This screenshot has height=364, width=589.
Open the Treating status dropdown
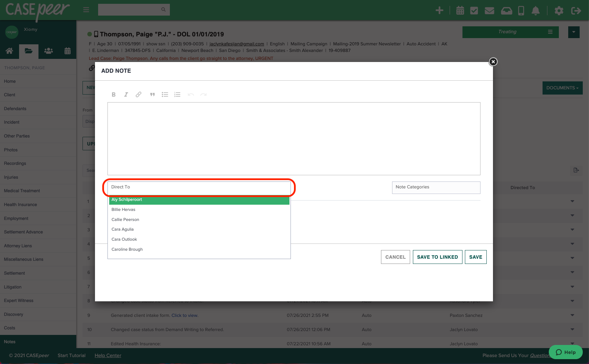click(x=510, y=32)
